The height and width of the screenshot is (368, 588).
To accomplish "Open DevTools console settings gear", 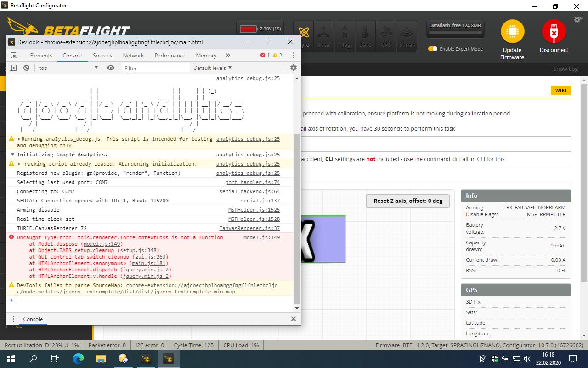I will 294,68.
